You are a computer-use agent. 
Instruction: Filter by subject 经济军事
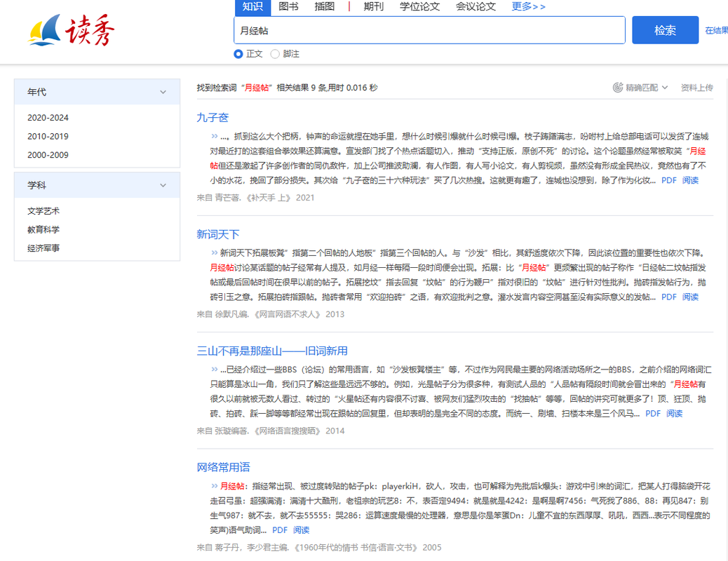click(43, 248)
